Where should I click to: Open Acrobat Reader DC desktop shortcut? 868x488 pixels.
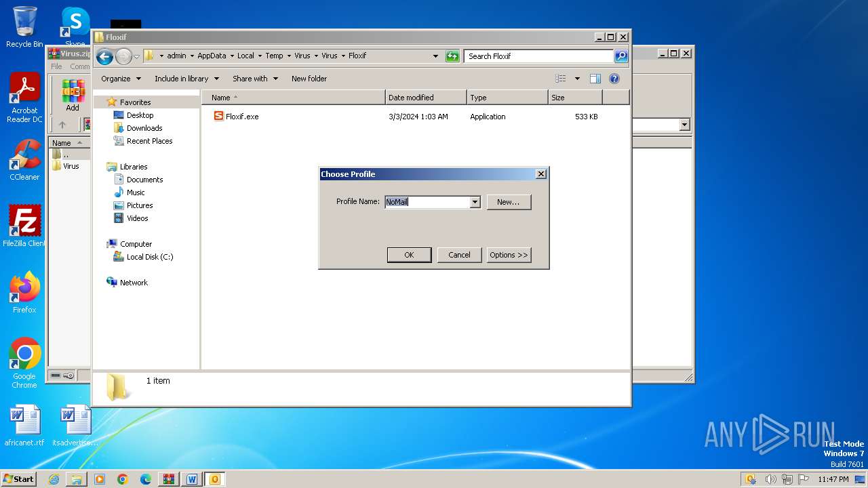coord(24,98)
